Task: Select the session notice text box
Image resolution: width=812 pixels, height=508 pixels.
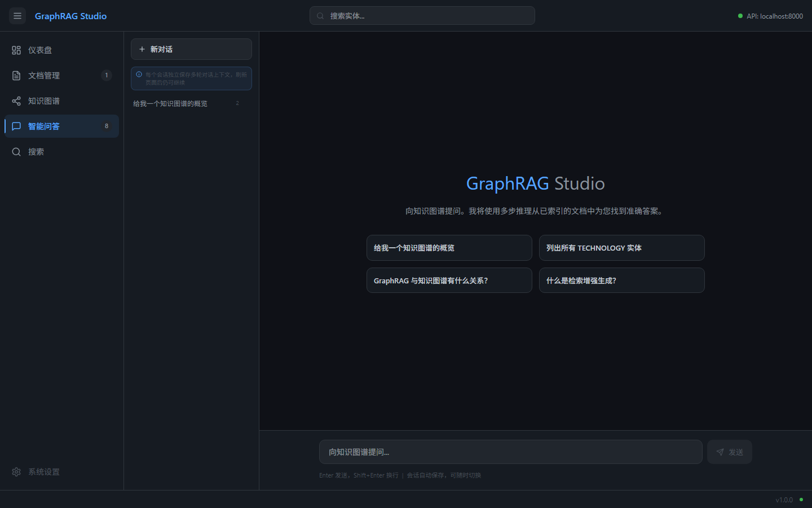Action: click(x=191, y=78)
